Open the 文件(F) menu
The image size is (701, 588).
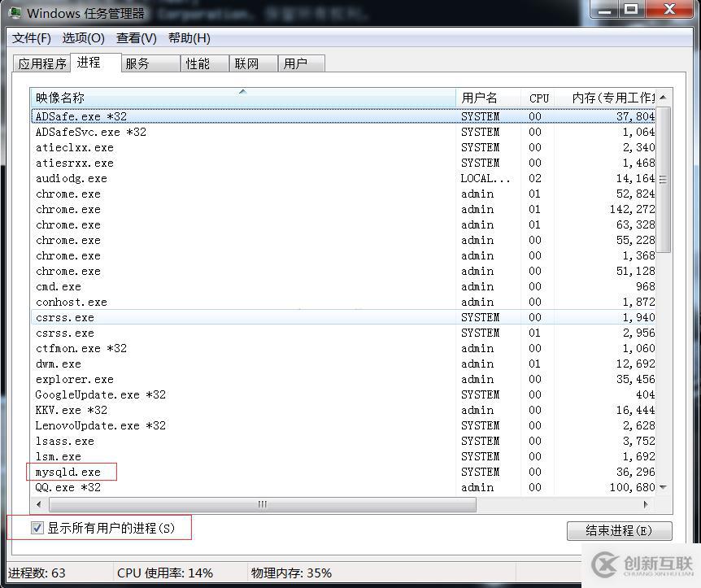(x=31, y=38)
